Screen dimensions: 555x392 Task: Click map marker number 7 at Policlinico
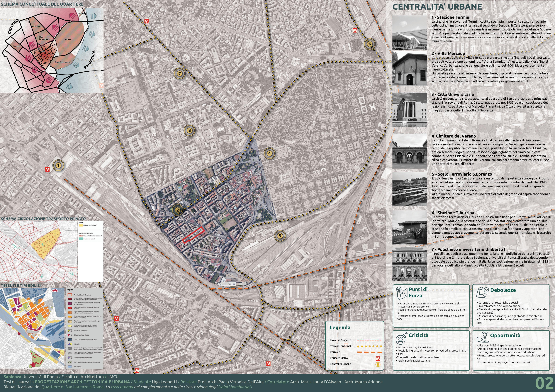pos(179,73)
